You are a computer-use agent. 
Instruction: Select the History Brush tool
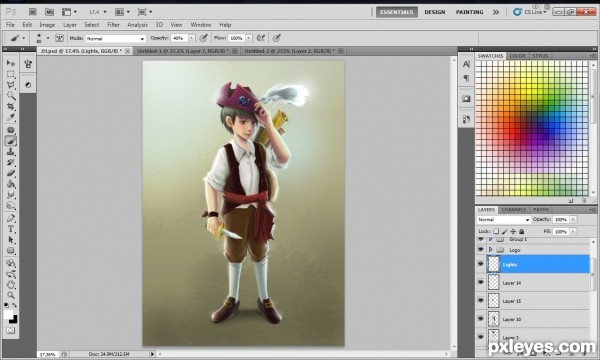(x=11, y=163)
